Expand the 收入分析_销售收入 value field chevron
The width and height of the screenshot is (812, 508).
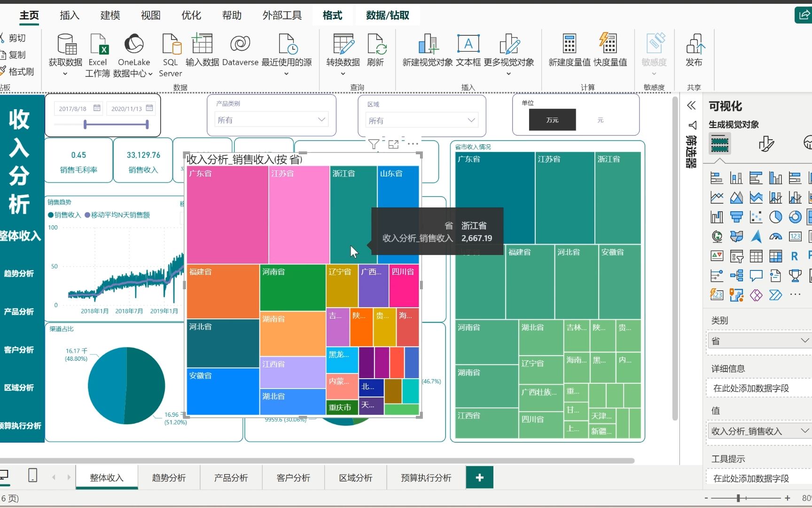tap(804, 430)
